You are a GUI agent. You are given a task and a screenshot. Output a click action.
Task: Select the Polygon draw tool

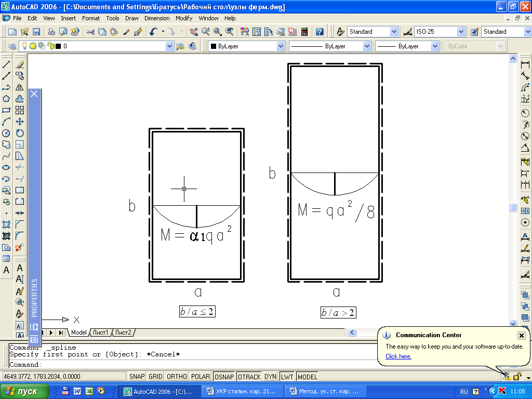pos(6,99)
